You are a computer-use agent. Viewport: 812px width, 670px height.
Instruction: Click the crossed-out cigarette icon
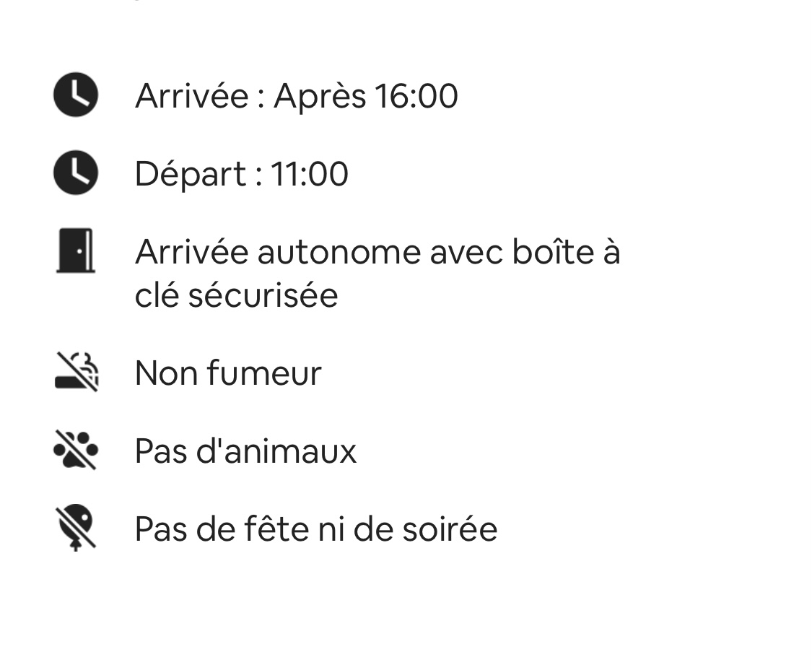click(76, 373)
